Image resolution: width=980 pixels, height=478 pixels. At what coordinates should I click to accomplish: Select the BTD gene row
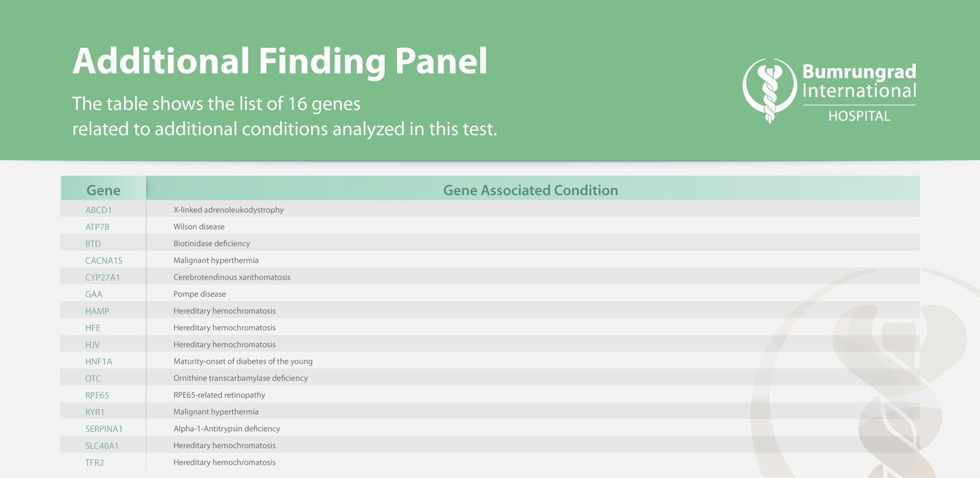point(93,244)
